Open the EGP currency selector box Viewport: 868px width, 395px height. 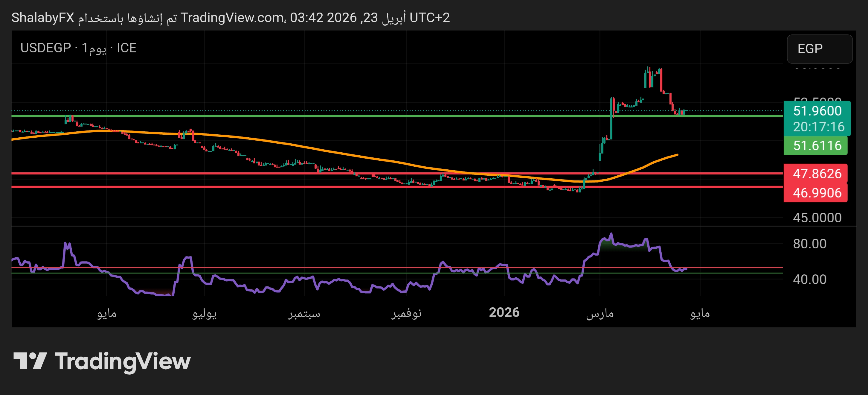pyautogui.click(x=819, y=49)
